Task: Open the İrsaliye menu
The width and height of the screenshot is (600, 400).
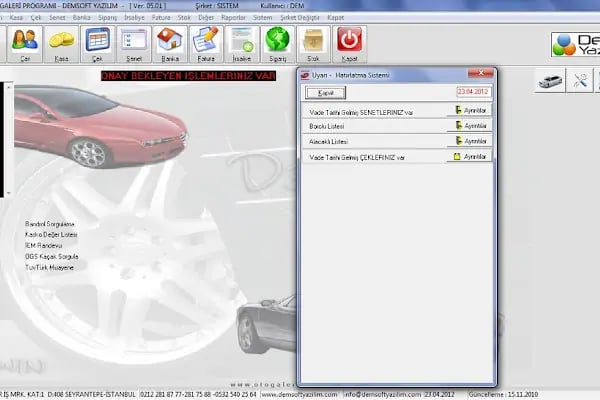Action: pyautogui.click(x=134, y=18)
